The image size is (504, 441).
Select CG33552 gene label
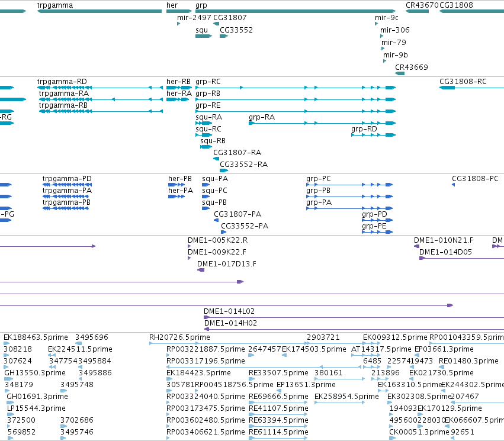(x=236, y=30)
